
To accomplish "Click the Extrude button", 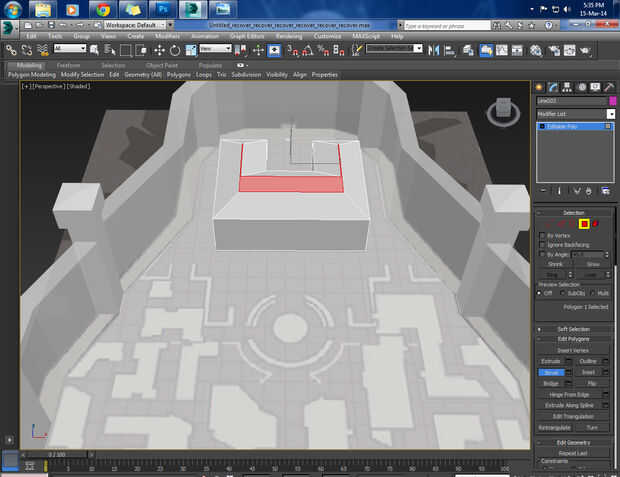I will [551, 360].
